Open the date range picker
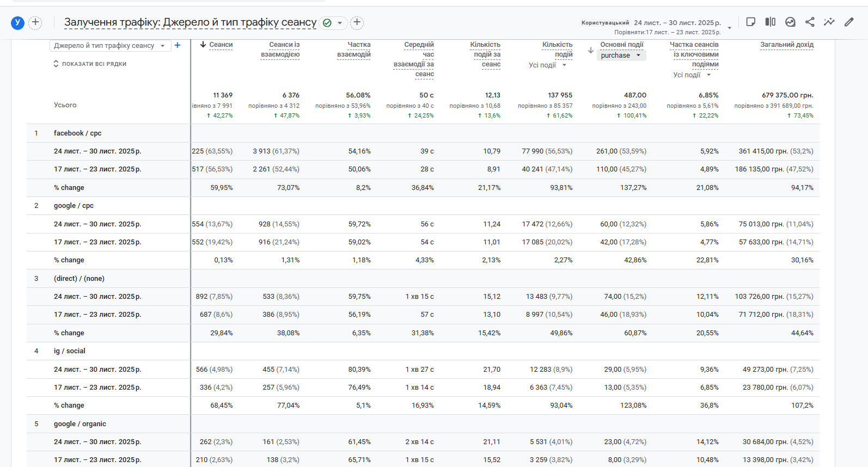868x467 pixels. (677, 23)
